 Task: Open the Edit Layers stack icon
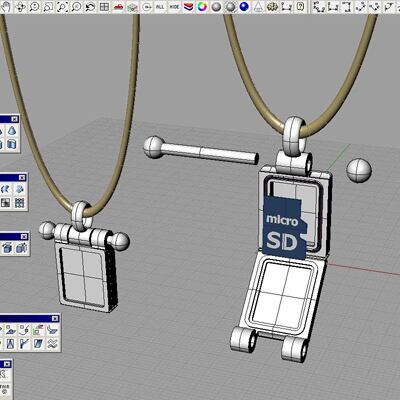(x=188, y=6)
